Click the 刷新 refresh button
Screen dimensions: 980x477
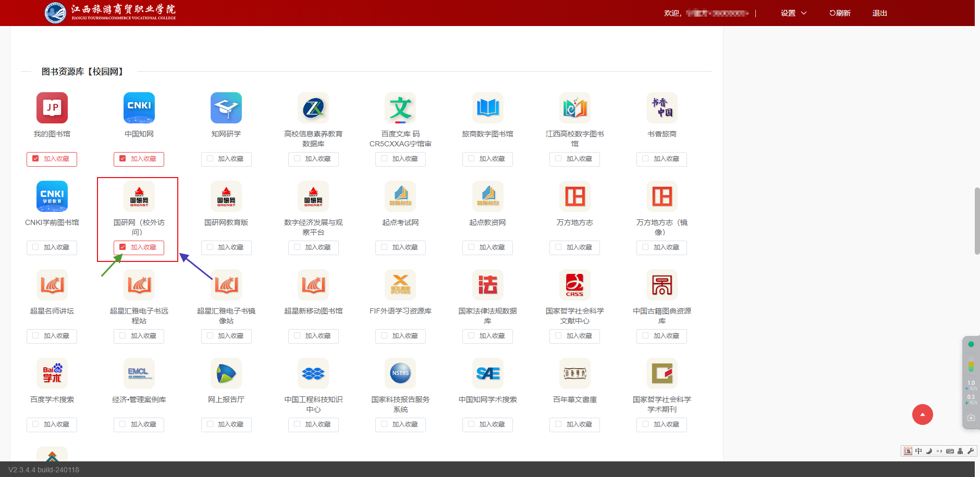pos(840,13)
